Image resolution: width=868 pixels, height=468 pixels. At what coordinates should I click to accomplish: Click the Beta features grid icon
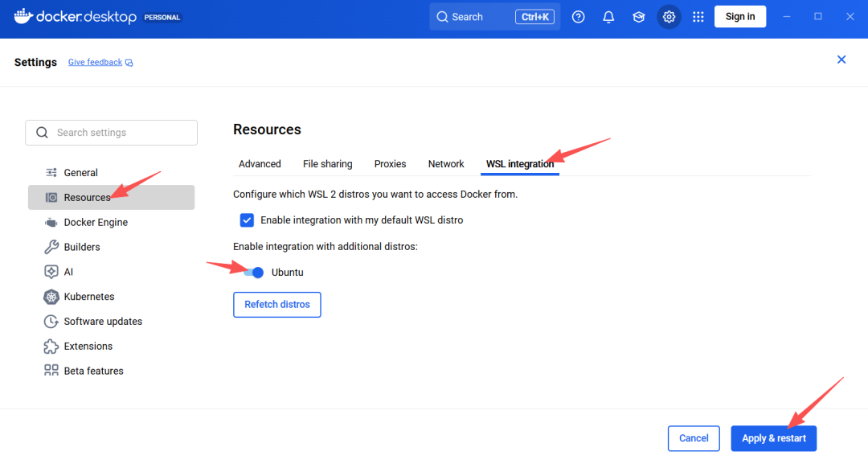[x=51, y=371]
